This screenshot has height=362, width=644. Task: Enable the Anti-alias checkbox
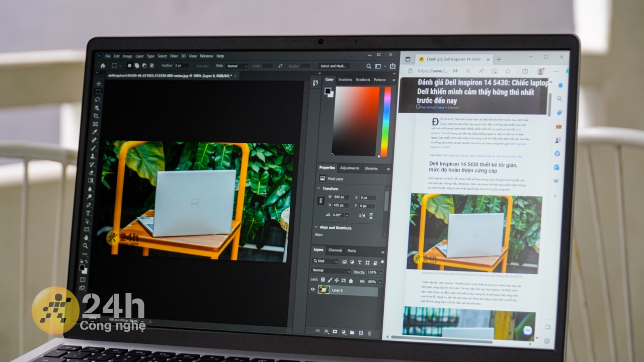point(194,66)
